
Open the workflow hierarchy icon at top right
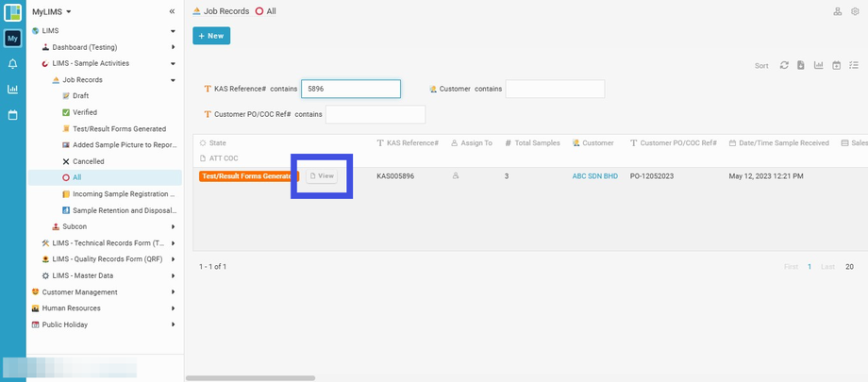[838, 11]
